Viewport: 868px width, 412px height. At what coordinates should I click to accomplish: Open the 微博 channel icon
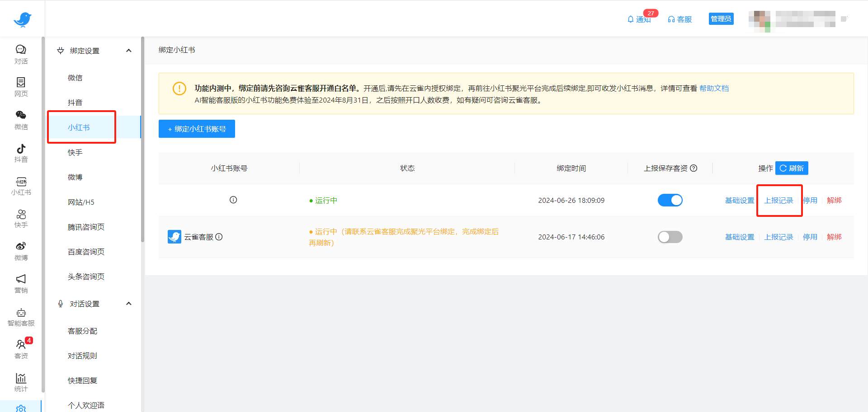click(21, 251)
